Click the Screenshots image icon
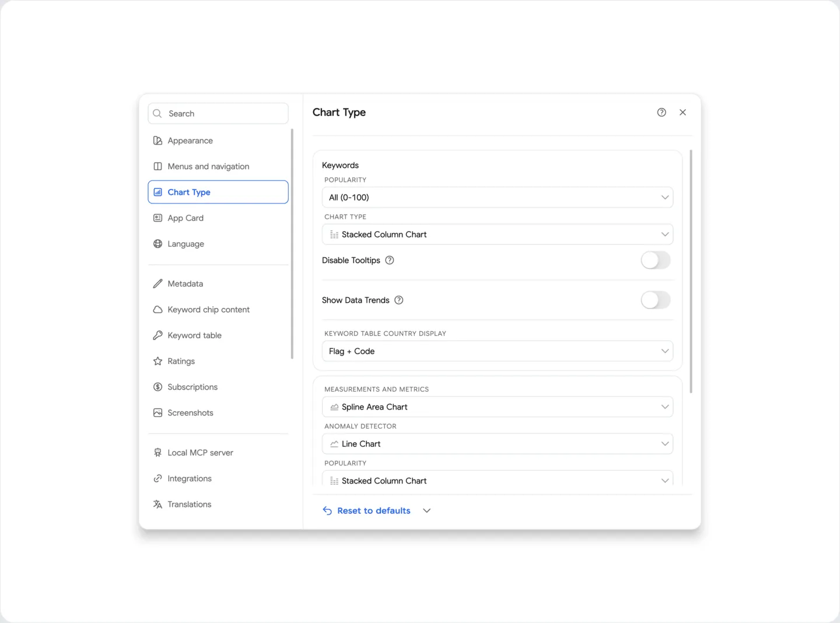840x623 pixels. 157,413
